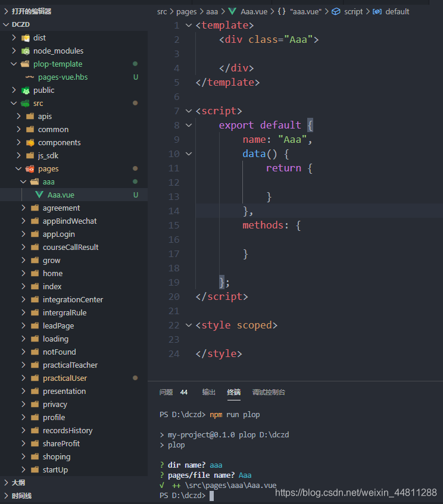Expand the dist folder
Screen dimensions: 443x504
pos(14,37)
